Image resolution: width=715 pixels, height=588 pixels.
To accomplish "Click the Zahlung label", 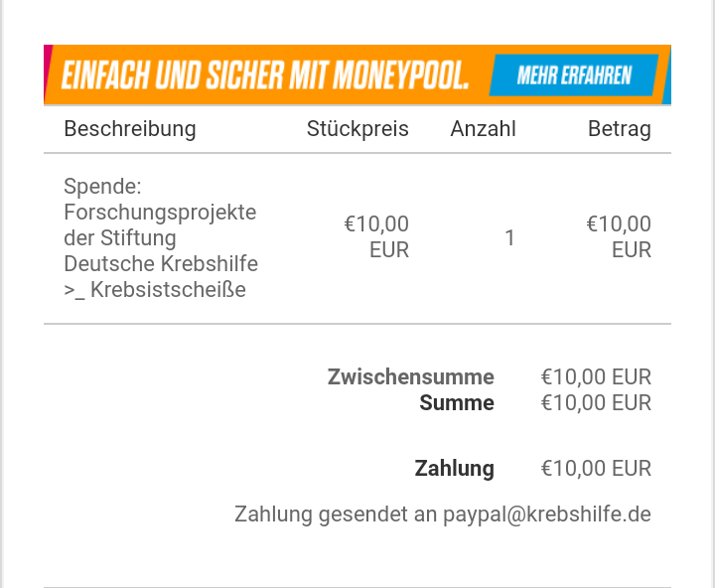I will pyautogui.click(x=454, y=469).
